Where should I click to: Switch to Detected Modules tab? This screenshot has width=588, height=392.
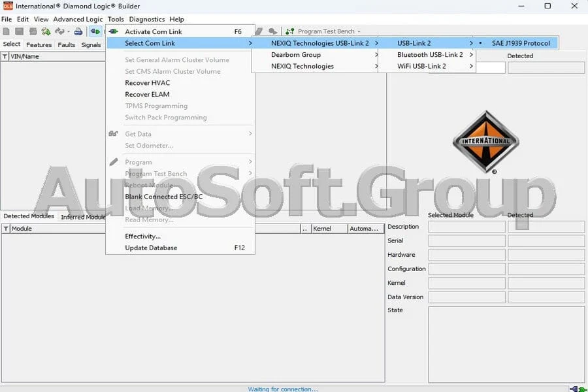(x=29, y=216)
